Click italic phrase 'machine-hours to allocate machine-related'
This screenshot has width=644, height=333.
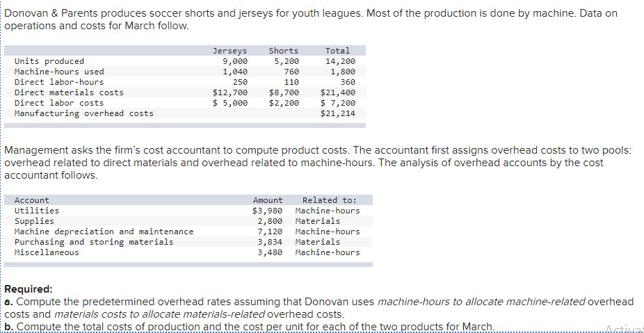(x=481, y=302)
